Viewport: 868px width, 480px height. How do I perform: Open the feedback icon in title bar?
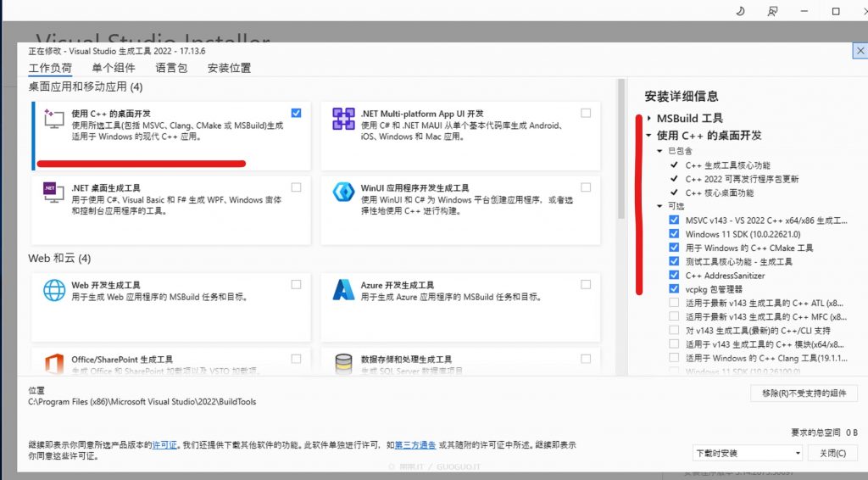772,10
